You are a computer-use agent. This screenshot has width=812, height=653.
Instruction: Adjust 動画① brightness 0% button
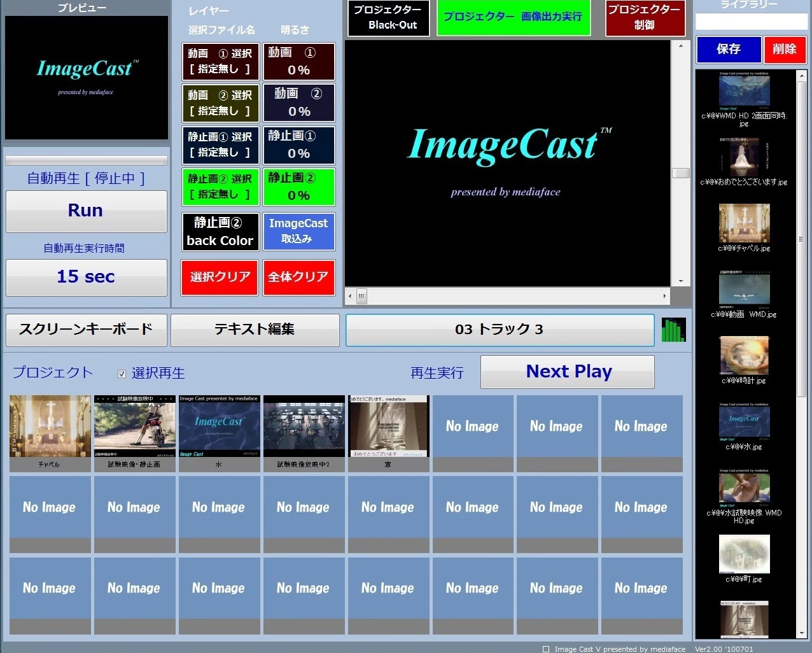pyautogui.click(x=299, y=61)
